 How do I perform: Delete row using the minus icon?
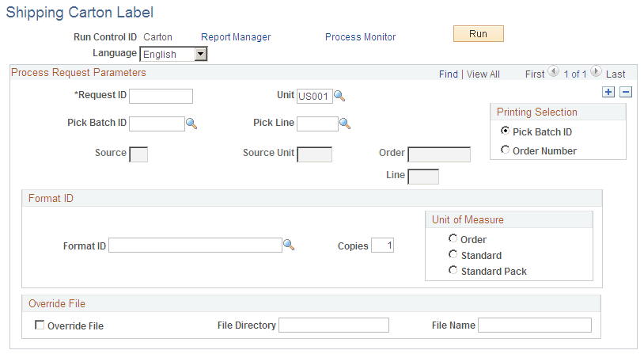click(x=626, y=92)
